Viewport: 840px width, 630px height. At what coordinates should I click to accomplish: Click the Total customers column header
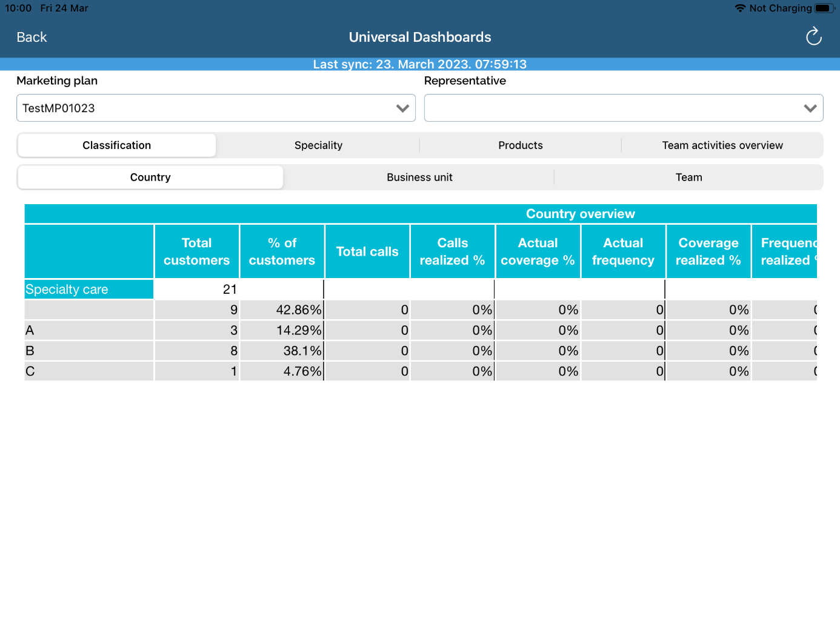(196, 251)
